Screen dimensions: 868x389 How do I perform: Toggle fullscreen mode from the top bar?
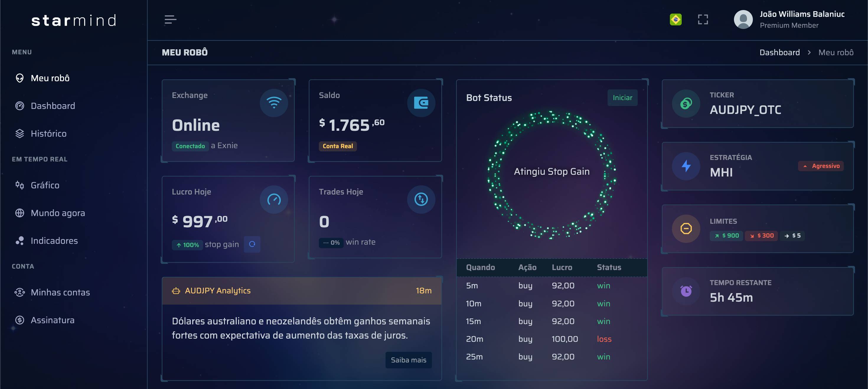click(703, 19)
